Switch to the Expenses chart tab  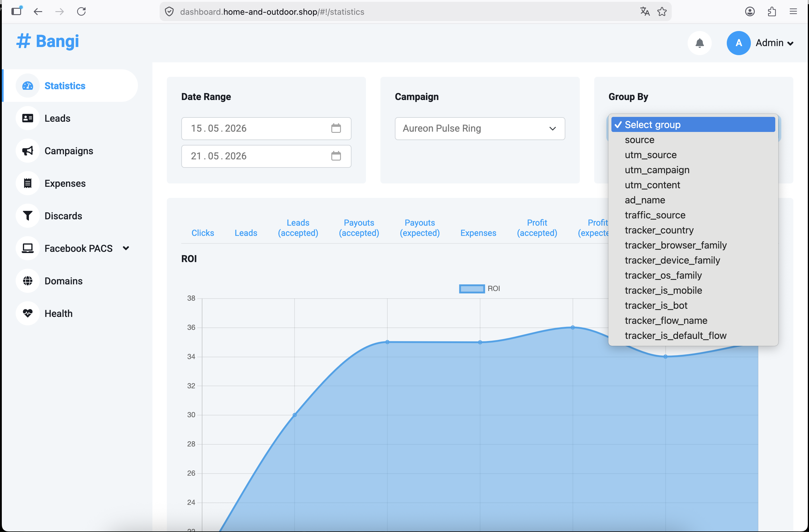(478, 233)
